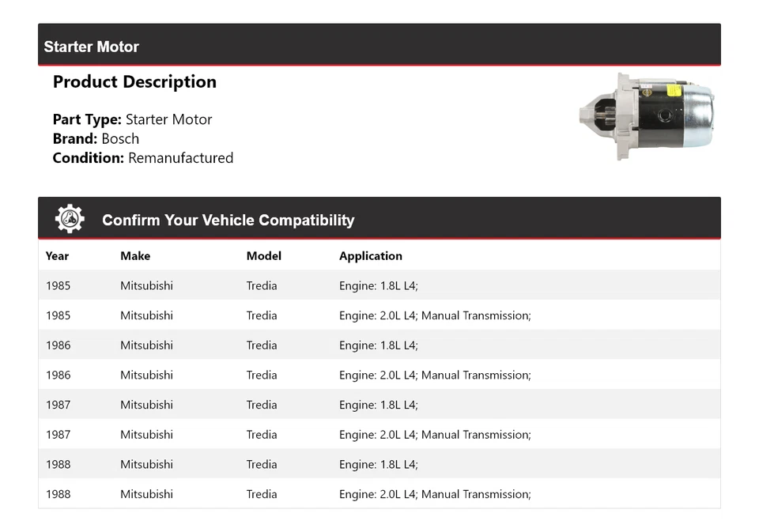Select the 1988 Tredia 2.0L Manual Transmission row
Image resolution: width=759 pixels, height=532 pixels.
[379, 494]
